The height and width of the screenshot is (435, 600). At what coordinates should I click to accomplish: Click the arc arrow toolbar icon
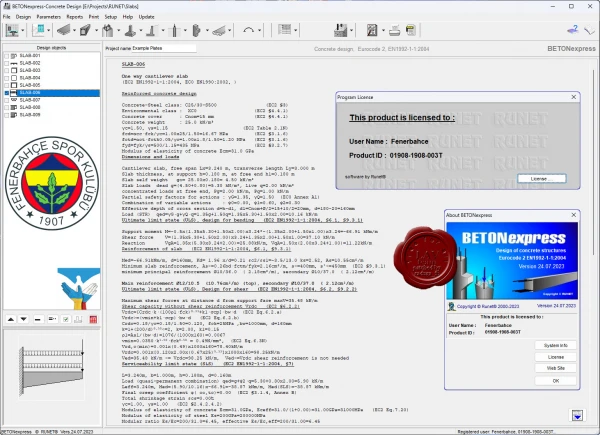coord(249,30)
